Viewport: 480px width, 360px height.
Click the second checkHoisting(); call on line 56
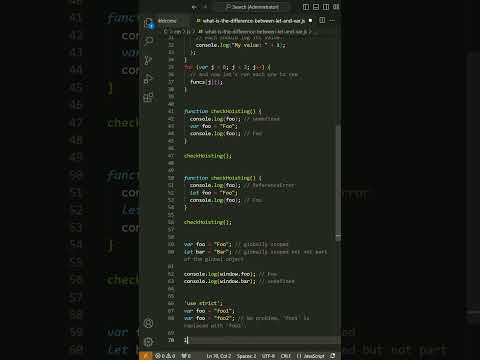point(208,222)
